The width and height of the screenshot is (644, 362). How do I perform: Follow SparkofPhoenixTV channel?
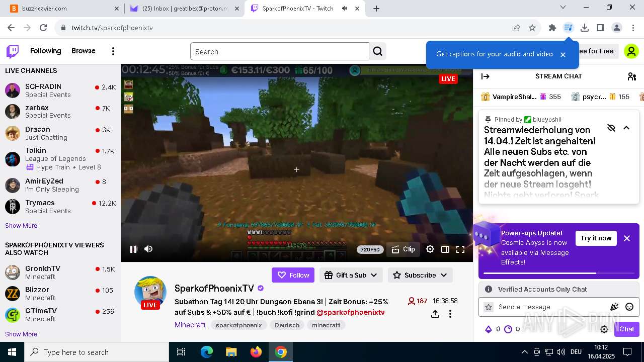(x=293, y=275)
